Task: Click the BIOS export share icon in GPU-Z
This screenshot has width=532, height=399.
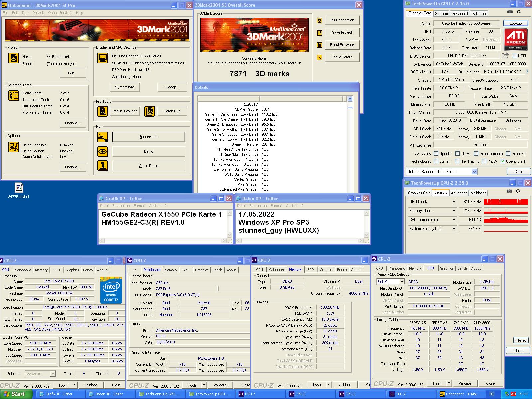Action: 505,56
